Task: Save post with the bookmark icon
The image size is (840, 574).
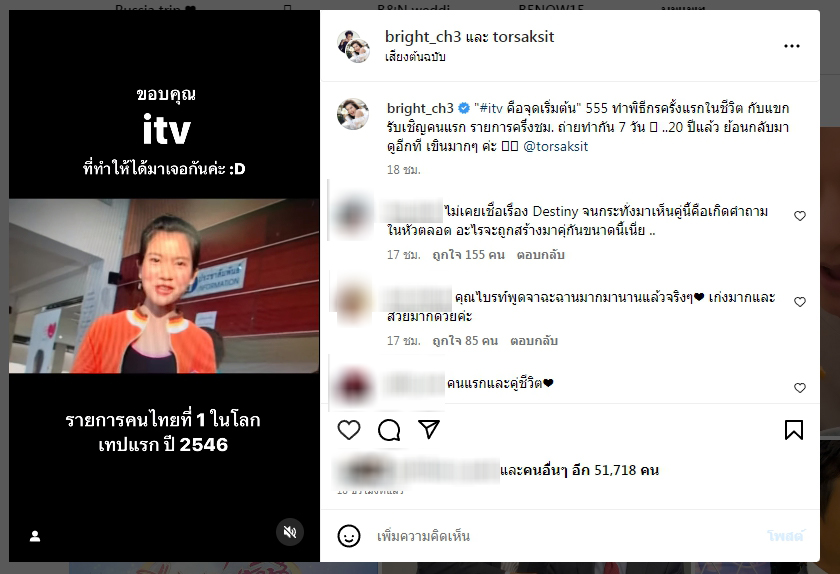Action: click(x=793, y=430)
